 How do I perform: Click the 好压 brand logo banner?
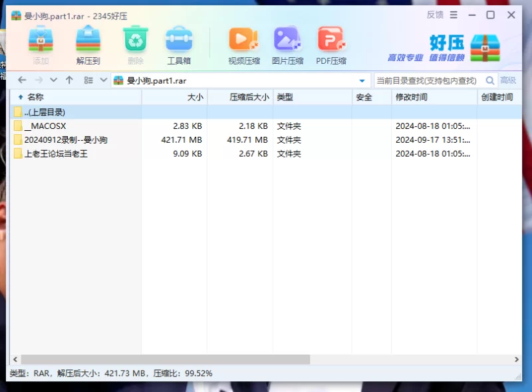[x=444, y=48]
